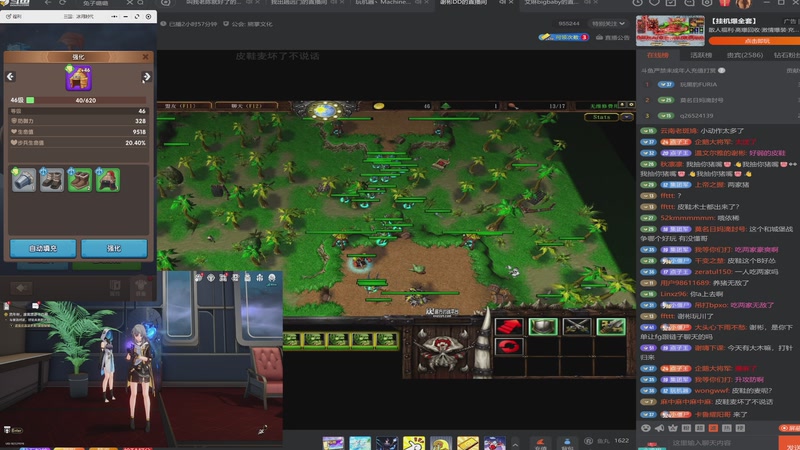Open rank three user q26524139
The width and height of the screenshot is (800, 450).
[x=696, y=115]
